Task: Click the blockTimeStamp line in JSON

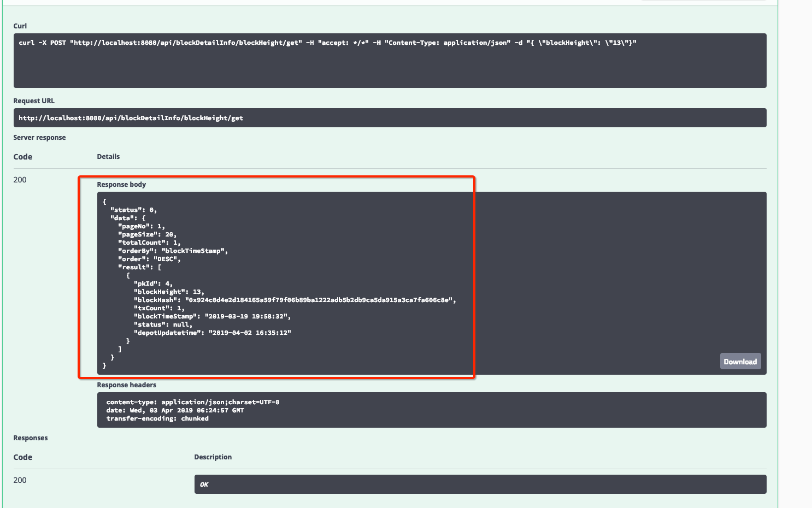Action: point(212,316)
